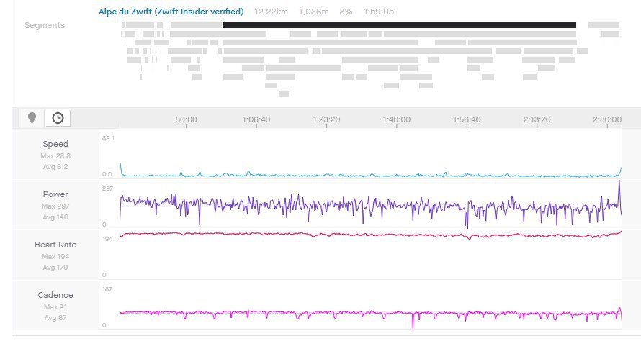This screenshot has height=364, width=641.
Task: Click the 12.22km distance value
Action: click(x=271, y=12)
